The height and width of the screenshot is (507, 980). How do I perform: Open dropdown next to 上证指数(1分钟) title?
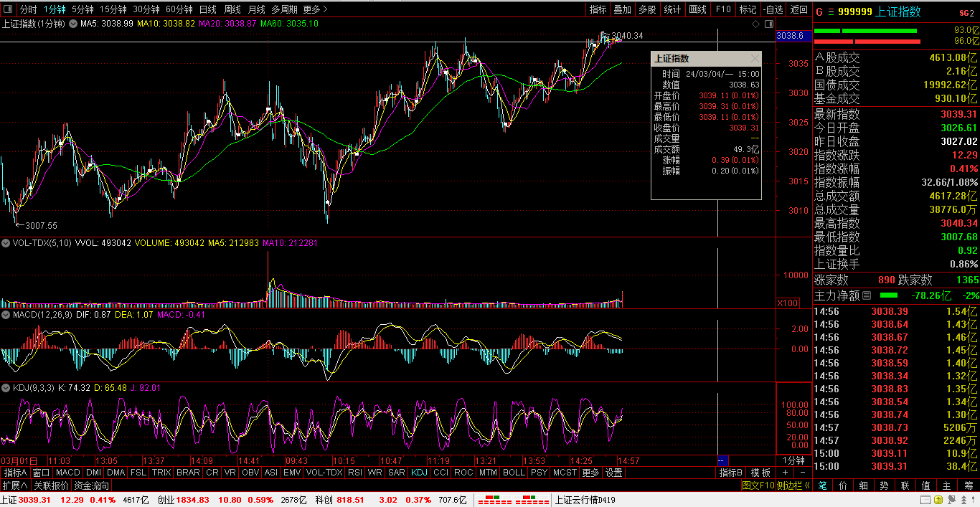click(x=71, y=24)
